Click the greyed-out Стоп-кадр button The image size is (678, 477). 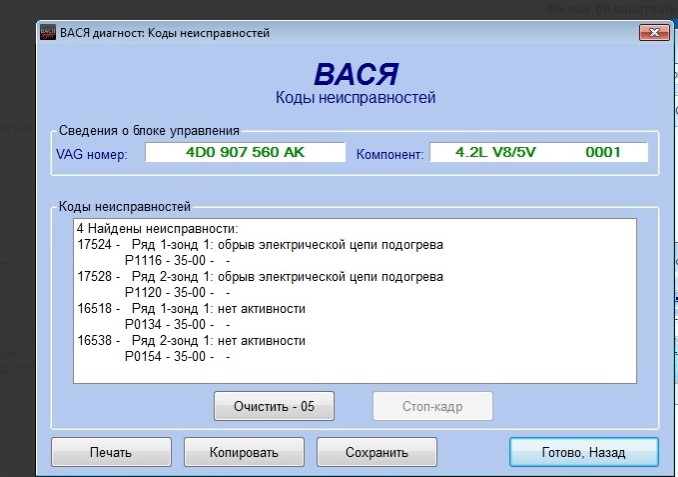click(x=432, y=407)
